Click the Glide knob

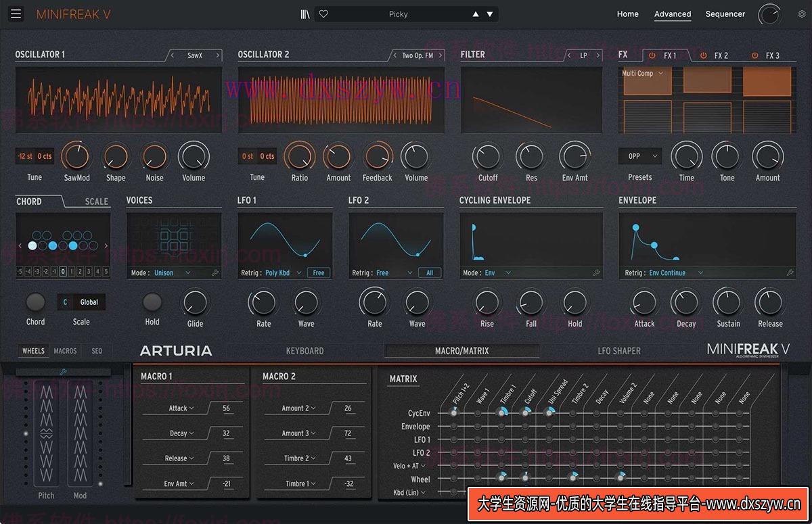click(x=195, y=302)
